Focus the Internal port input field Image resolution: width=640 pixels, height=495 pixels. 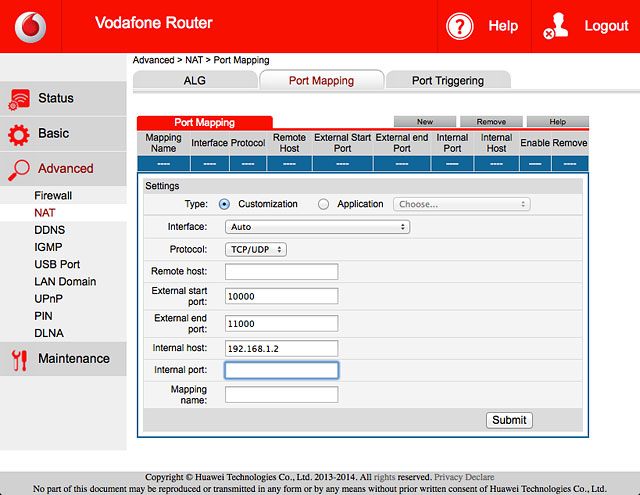(x=281, y=370)
